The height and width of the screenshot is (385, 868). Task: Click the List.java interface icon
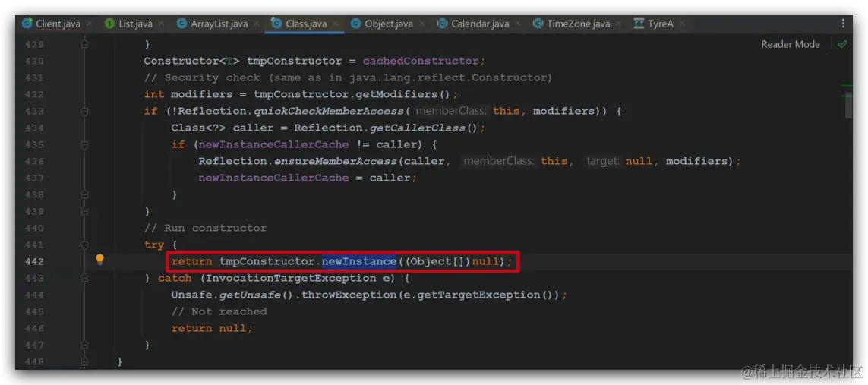(x=109, y=24)
